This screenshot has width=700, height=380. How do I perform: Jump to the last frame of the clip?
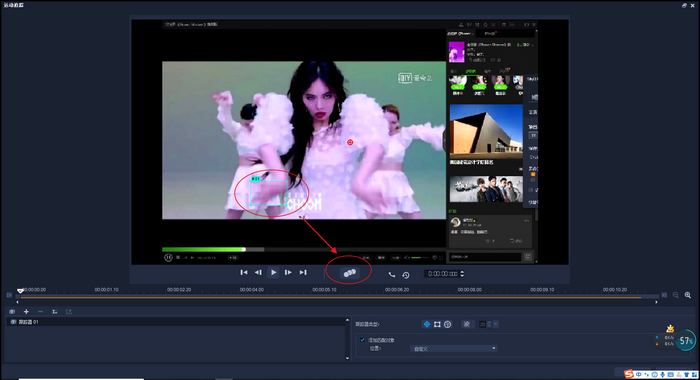pyautogui.click(x=303, y=272)
